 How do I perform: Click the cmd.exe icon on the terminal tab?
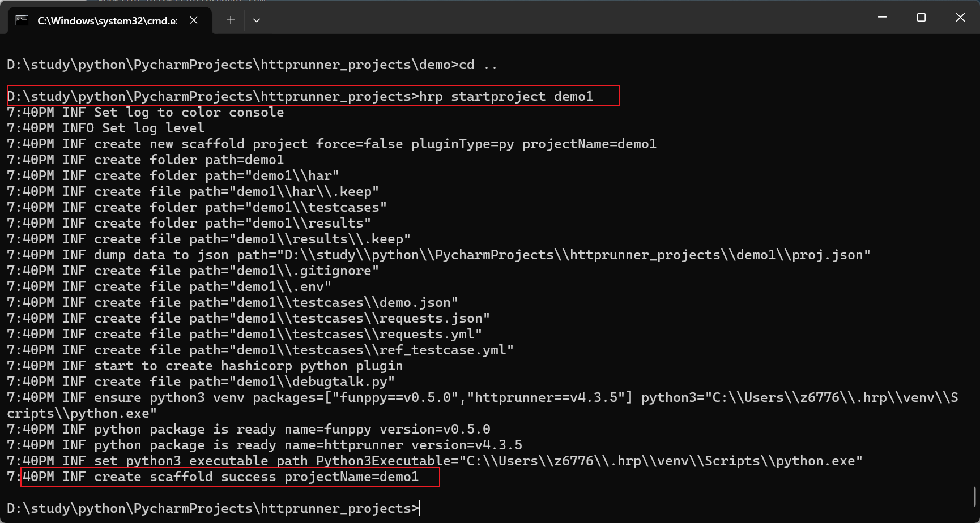pyautogui.click(x=22, y=20)
